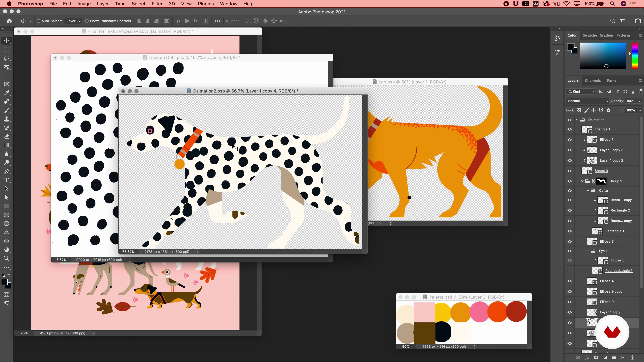
Task: Collapse the Dalmation layer group
Action: (577, 120)
